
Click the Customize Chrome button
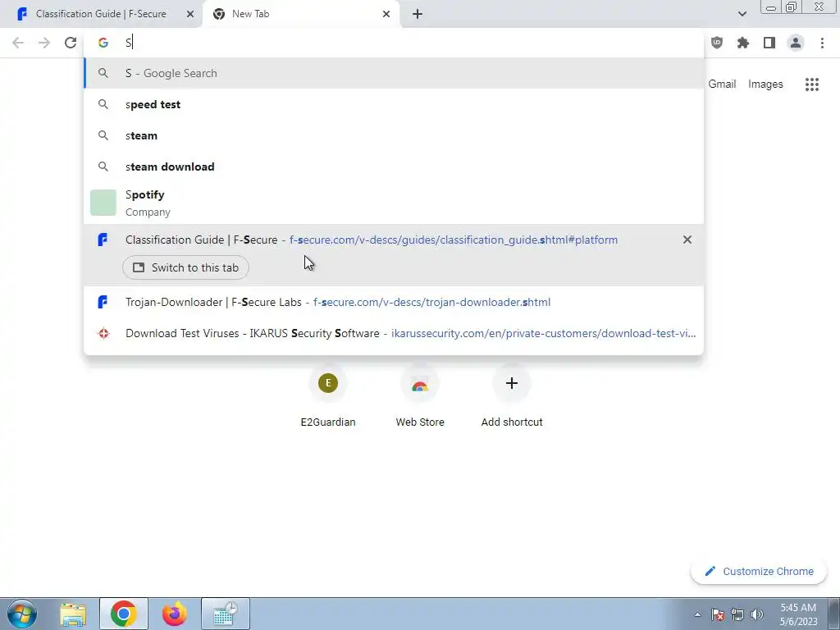coord(759,571)
